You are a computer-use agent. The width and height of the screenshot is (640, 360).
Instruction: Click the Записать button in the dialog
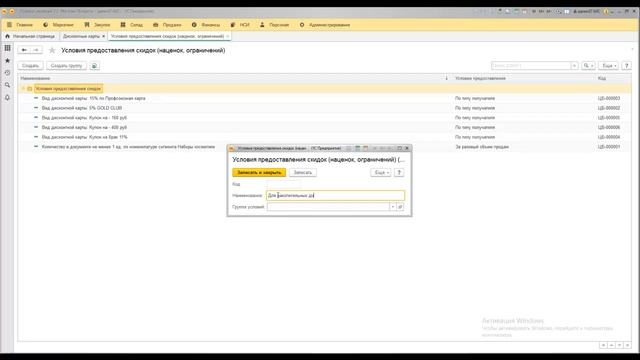tap(303, 173)
